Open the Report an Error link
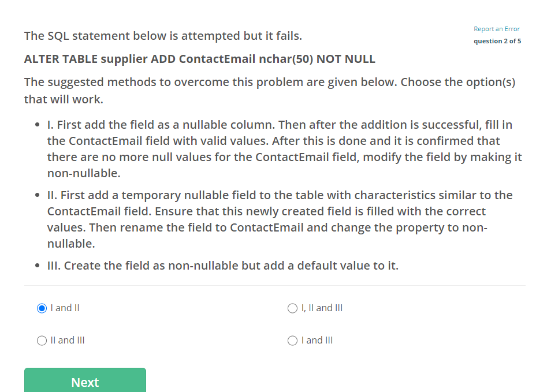The height and width of the screenshot is (392, 536). [x=496, y=29]
